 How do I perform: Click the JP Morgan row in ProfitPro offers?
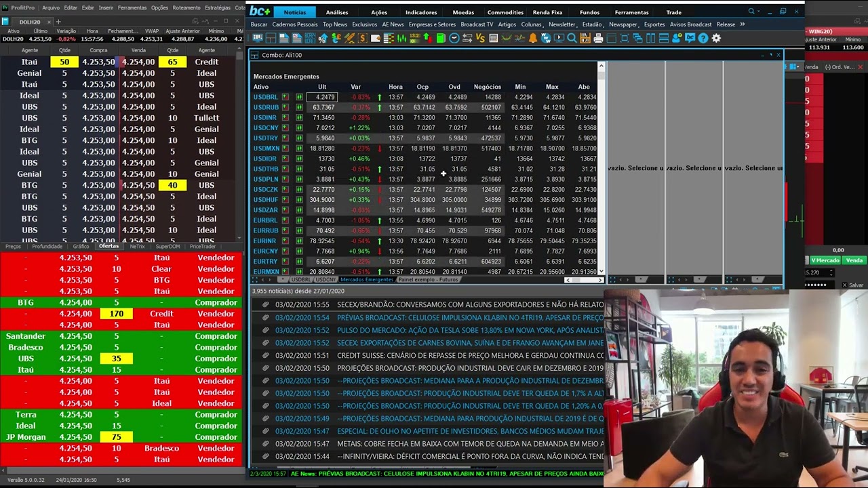(x=122, y=437)
